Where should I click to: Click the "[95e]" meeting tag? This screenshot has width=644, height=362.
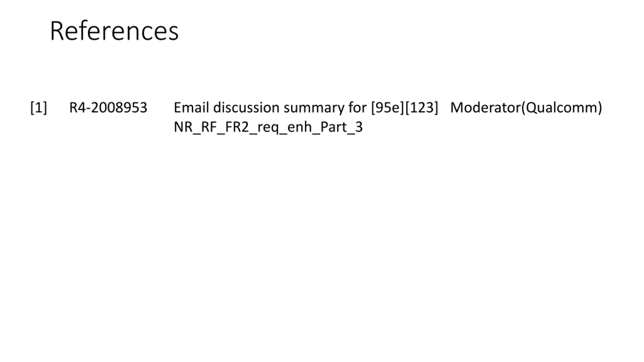pyautogui.click(x=387, y=108)
